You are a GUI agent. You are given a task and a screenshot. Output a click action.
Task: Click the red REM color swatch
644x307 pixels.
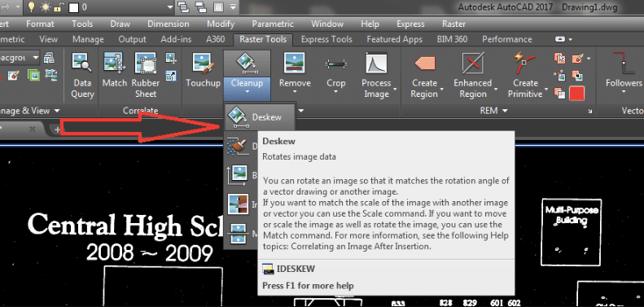pyautogui.click(x=577, y=93)
